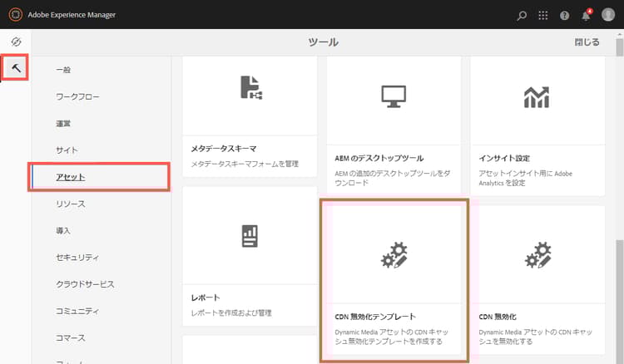Click gears icon on CDN 無効化 card

click(538, 255)
